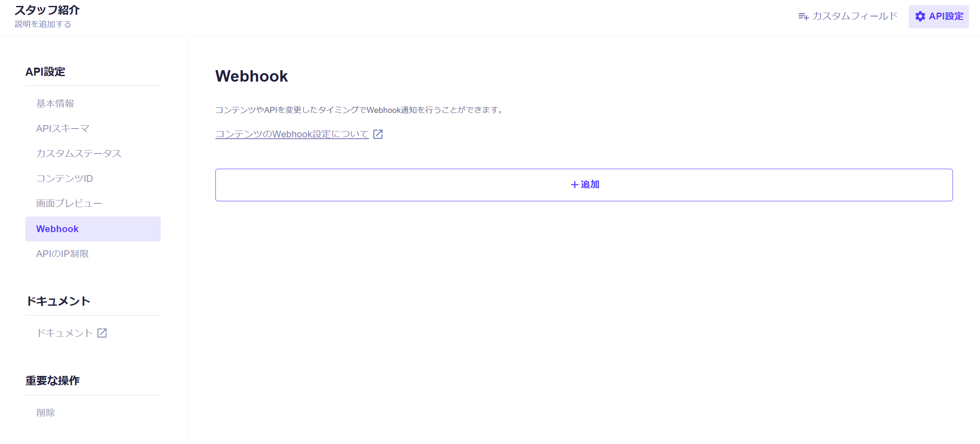The width and height of the screenshot is (980, 444).
Task: Open カスタムフィールド in the header
Action: (x=848, y=16)
